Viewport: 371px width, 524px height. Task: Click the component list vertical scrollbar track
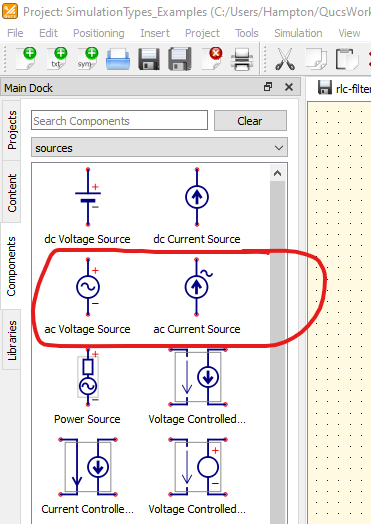click(x=277, y=353)
